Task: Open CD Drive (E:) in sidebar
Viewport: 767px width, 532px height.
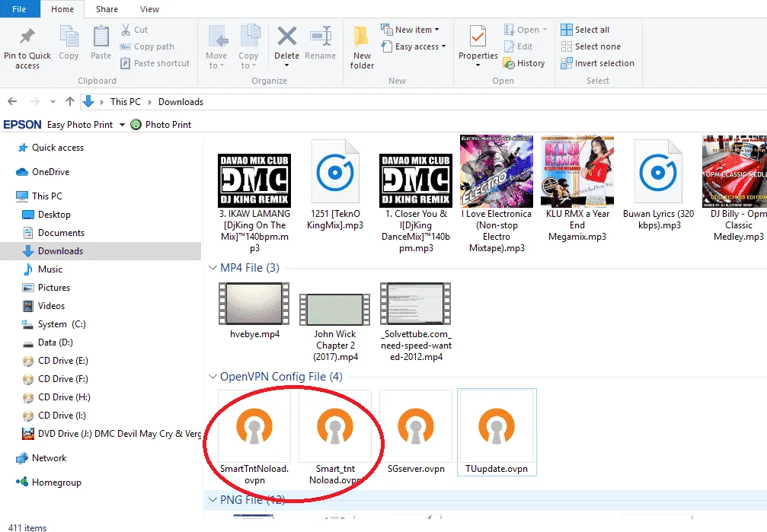Action: 56,361
